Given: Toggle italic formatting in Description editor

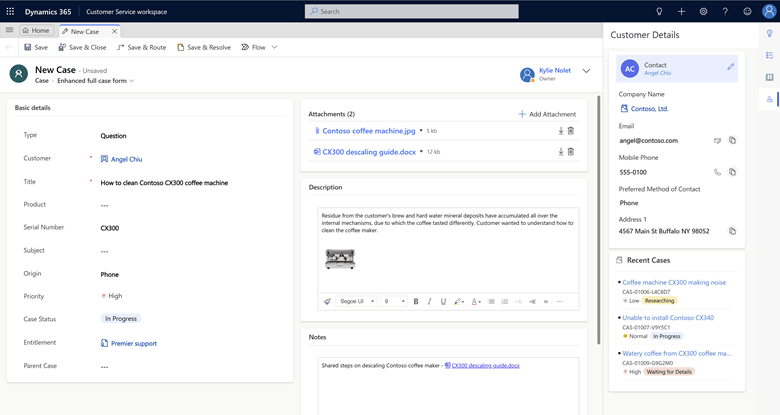Looking at the screenshot, I should click(430, 301).
